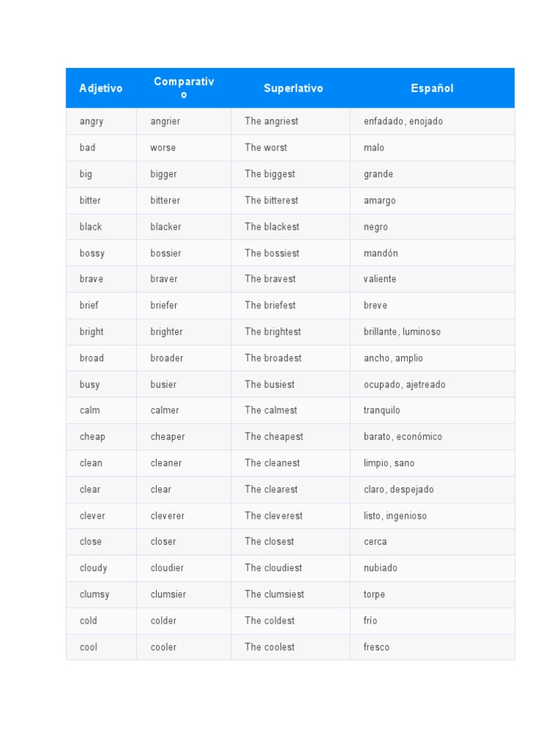
Task: Select the Superlativo column header
Action: [x=293, y=88]
